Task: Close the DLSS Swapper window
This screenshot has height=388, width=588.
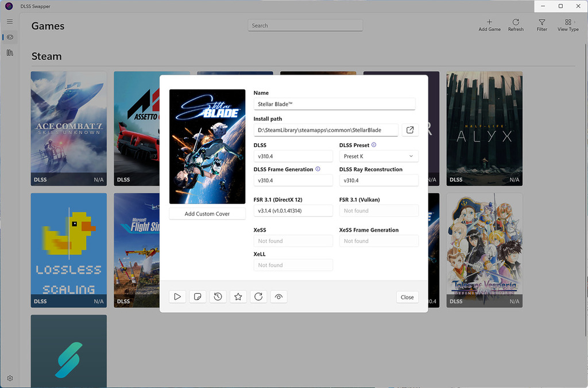Action: [578, 6]
